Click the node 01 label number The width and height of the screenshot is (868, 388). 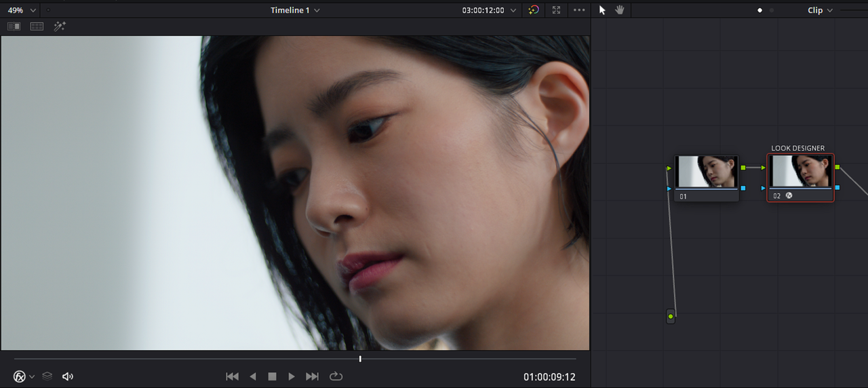(x=684, y=196)
